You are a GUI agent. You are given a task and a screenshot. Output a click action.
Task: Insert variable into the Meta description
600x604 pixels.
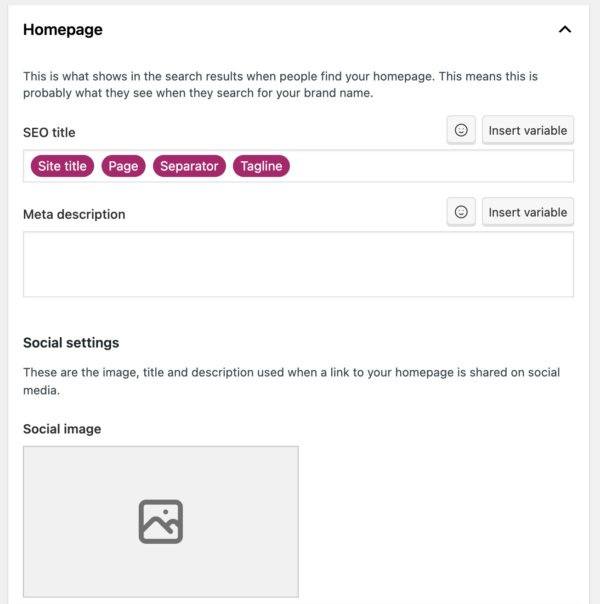528,212
